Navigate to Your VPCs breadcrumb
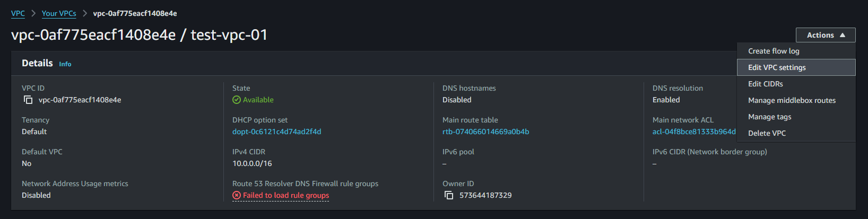 tap(59, 13)
